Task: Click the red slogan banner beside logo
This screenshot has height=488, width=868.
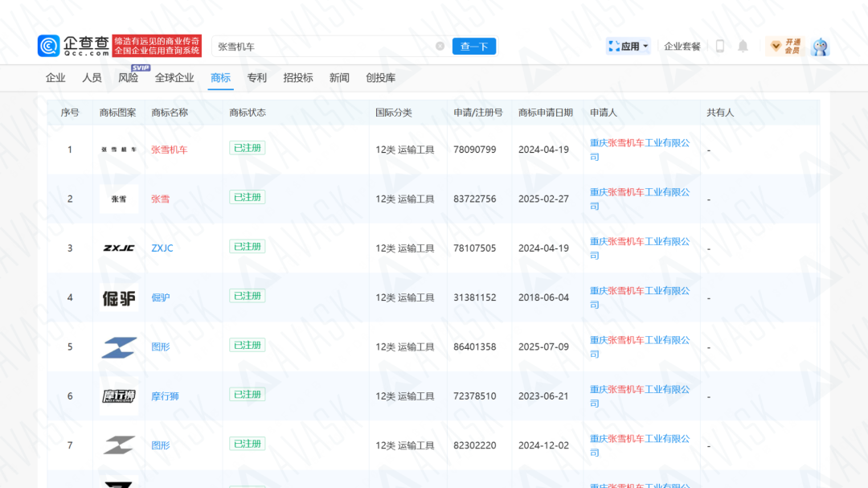Action: point(157,46)
